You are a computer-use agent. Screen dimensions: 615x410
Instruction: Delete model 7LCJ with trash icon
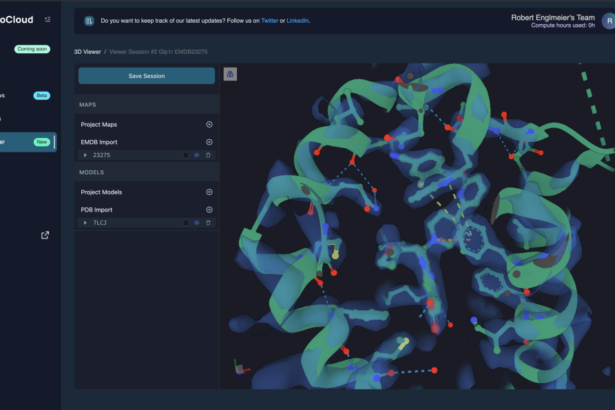click(x=209, y=223)
